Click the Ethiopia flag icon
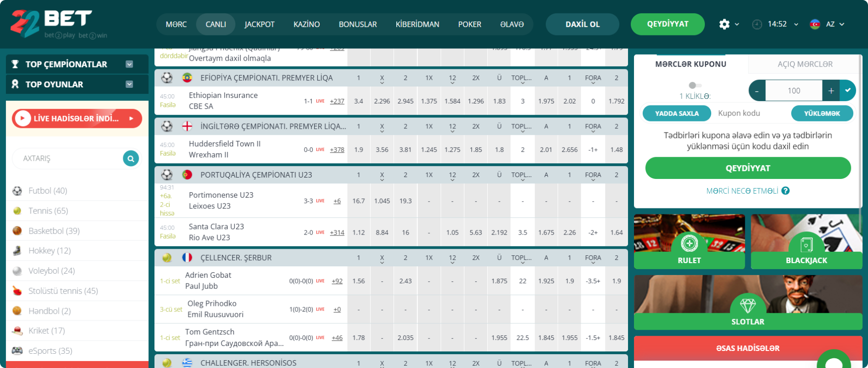 tap(187, 78)
